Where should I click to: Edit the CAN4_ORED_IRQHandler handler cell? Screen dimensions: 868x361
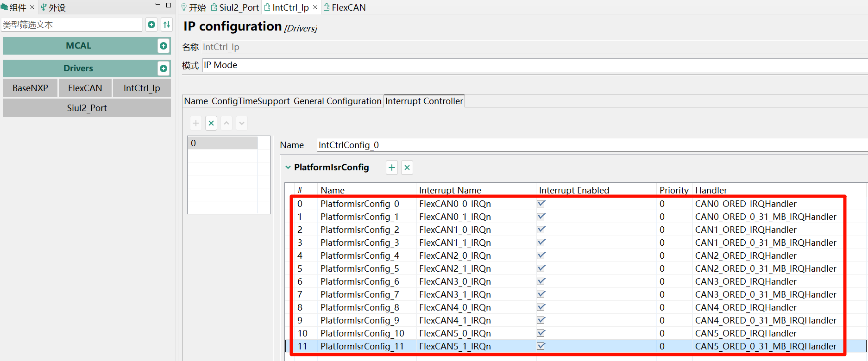tap(746, 307)
